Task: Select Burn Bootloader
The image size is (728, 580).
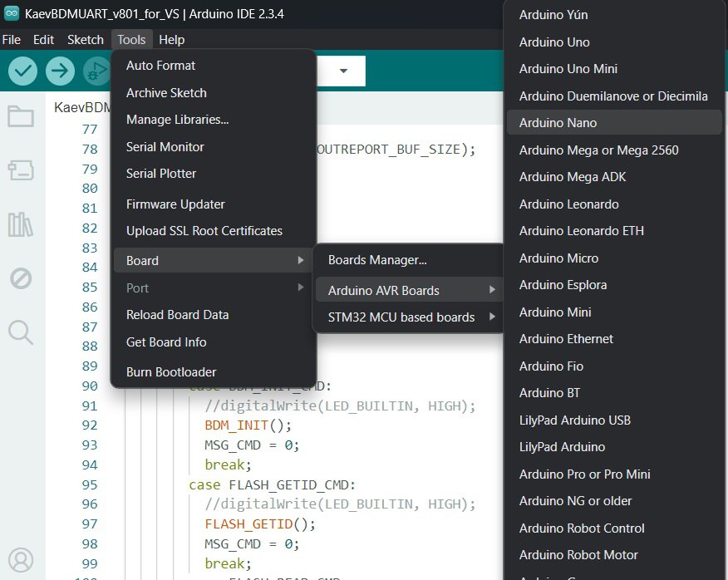Action: 214,372
